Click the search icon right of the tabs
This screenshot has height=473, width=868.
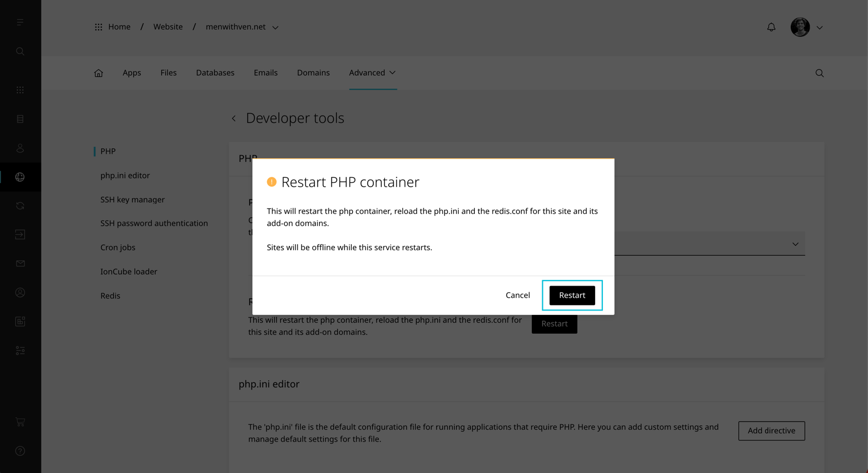click(x=819, y=73)
